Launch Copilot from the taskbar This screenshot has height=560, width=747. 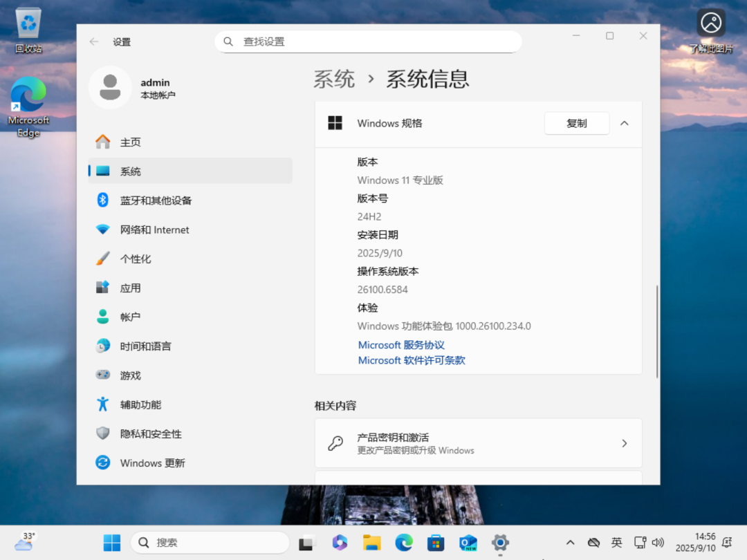click(339, 543)
